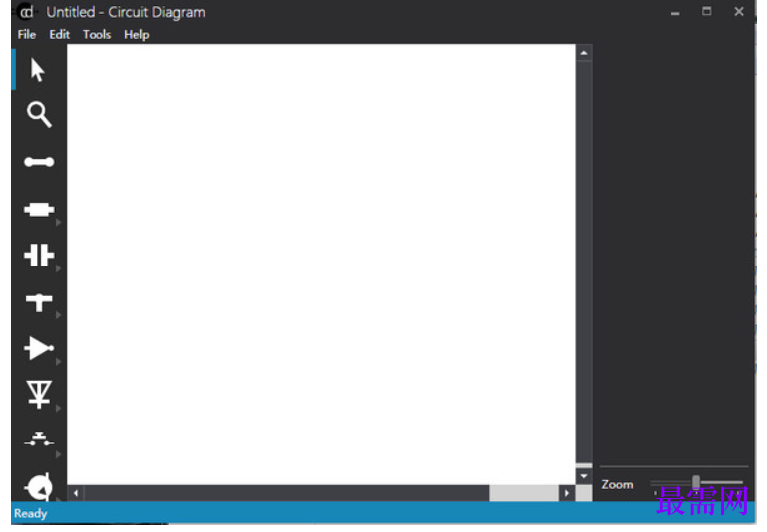Click the Zoom slider handle

696,482
